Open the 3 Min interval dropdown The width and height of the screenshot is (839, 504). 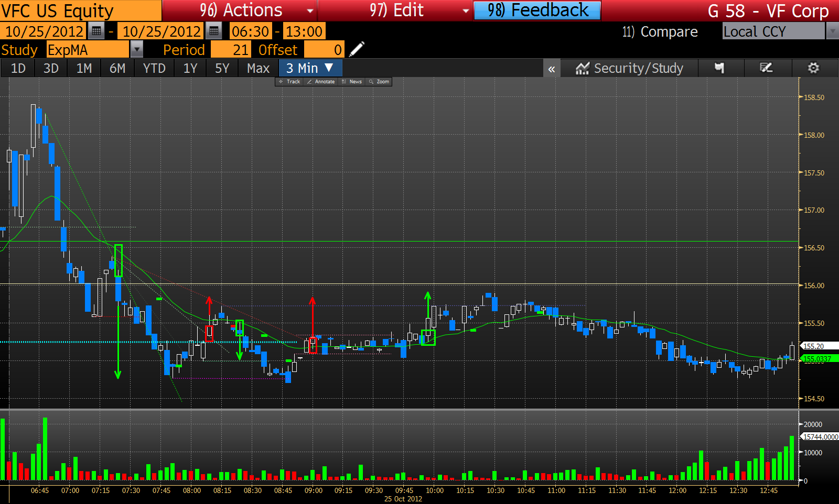(x=310, y=68)
